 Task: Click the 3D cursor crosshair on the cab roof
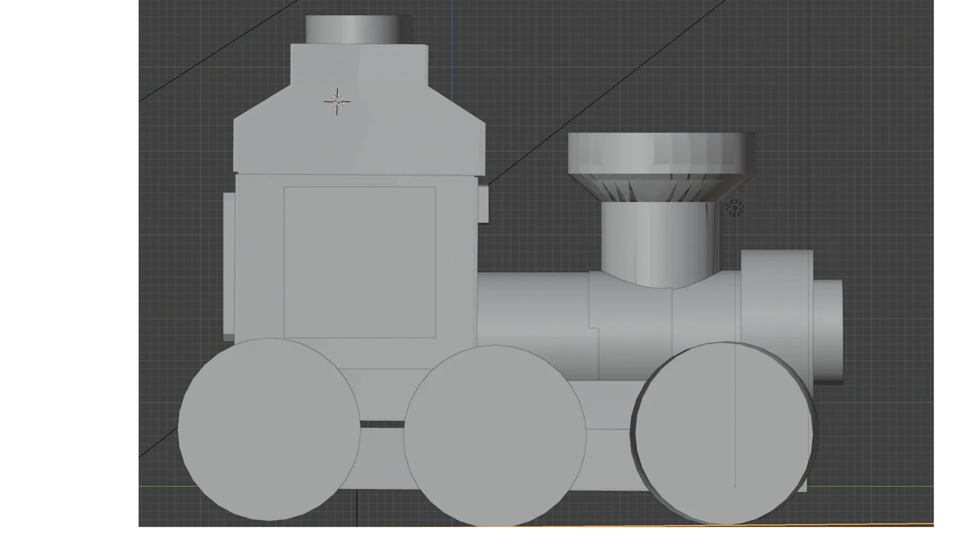click(x=337, y=102)
